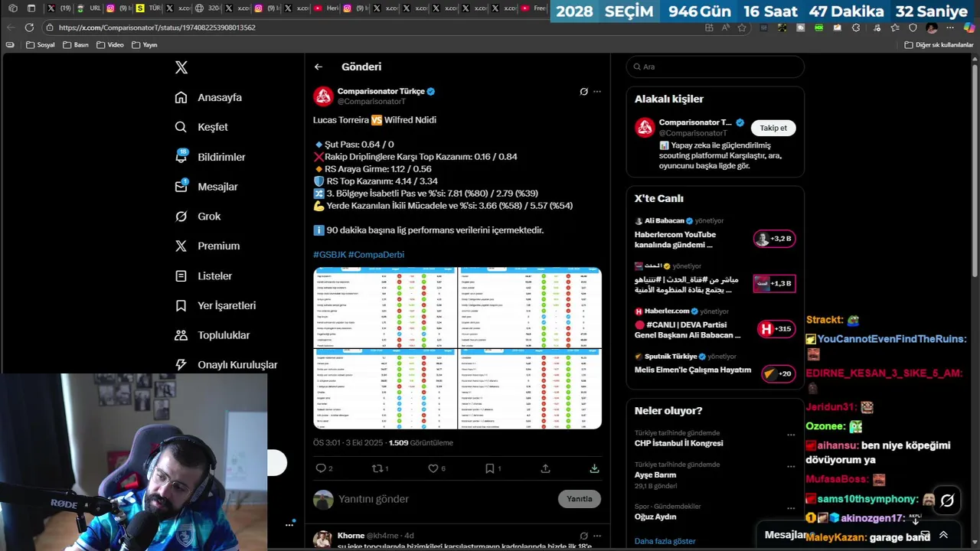Open the #GSBJK hashtag
Viewport: 980px width, 551px height.
point(329,255)
